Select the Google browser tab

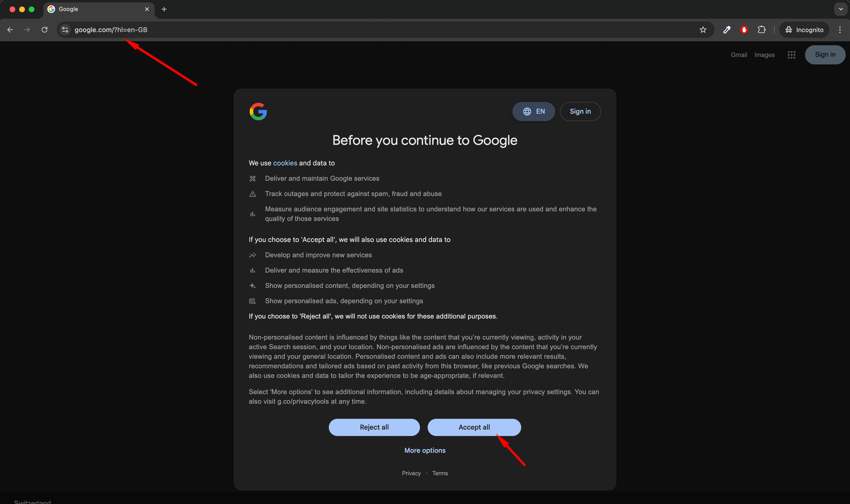(99, 9)
